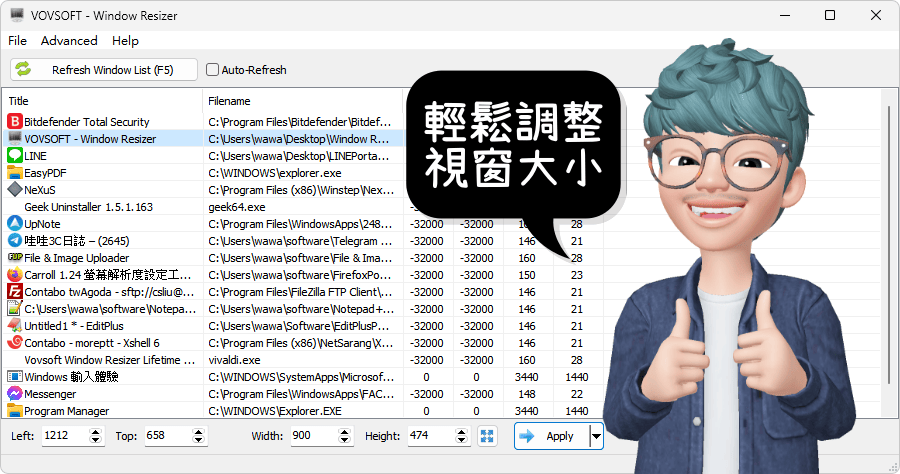900x474 pixels.
Task: Sort list by Filename column header
Action: pos(300,101)
